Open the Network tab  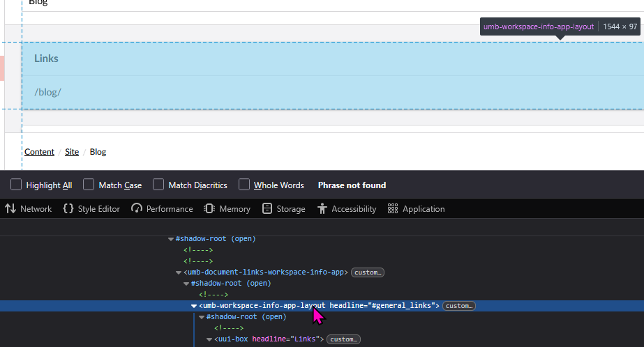coord(29,209)
